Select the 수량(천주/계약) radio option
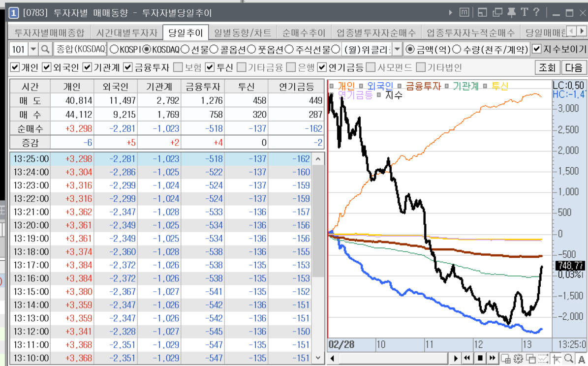This screenshot has width=588, height=366. tap(456, 49)
